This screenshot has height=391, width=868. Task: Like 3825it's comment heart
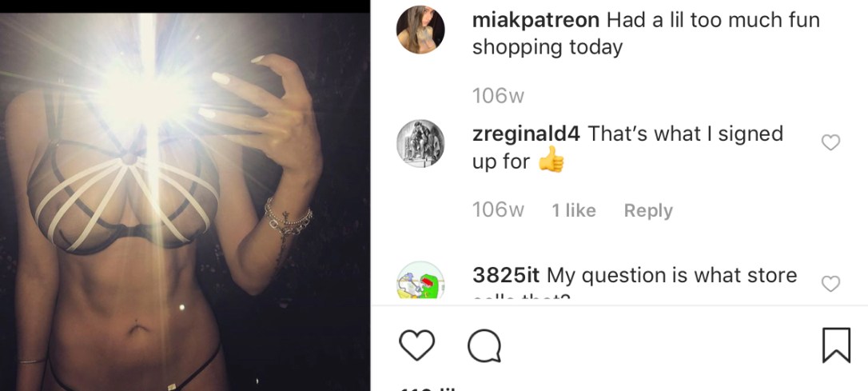830,284
